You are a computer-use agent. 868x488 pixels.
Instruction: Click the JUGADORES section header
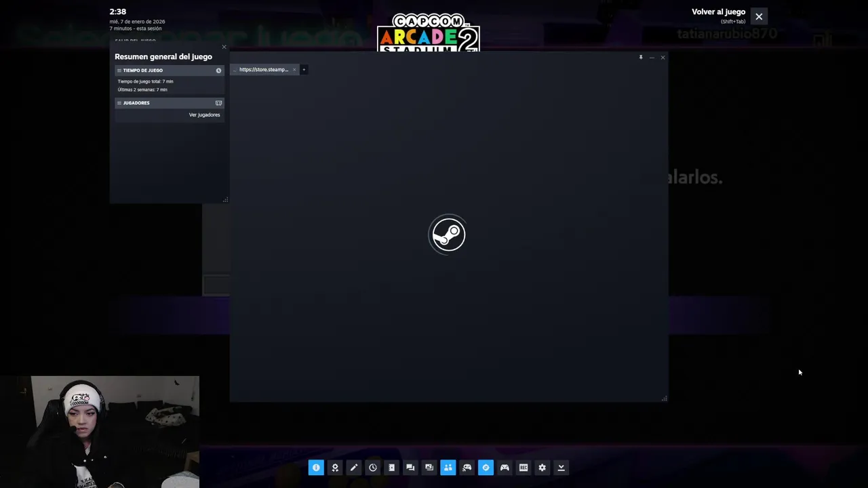click(x=169, y=103)
